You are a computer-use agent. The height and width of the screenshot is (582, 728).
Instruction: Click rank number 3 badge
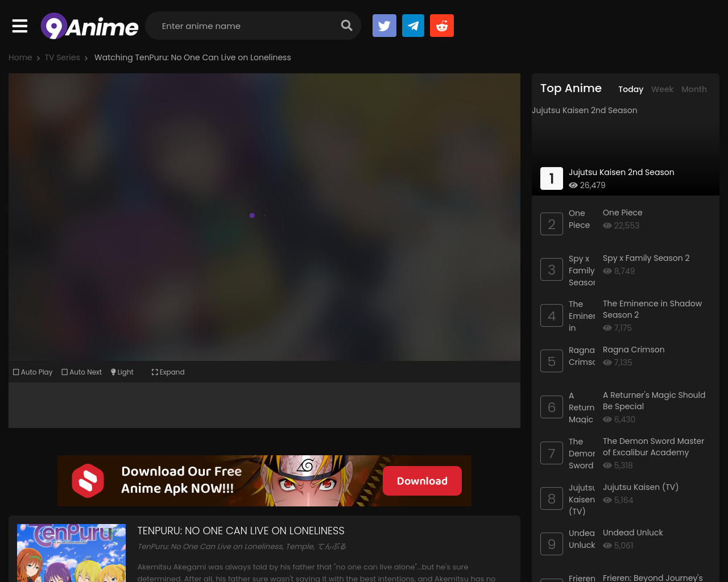[552, 269]
